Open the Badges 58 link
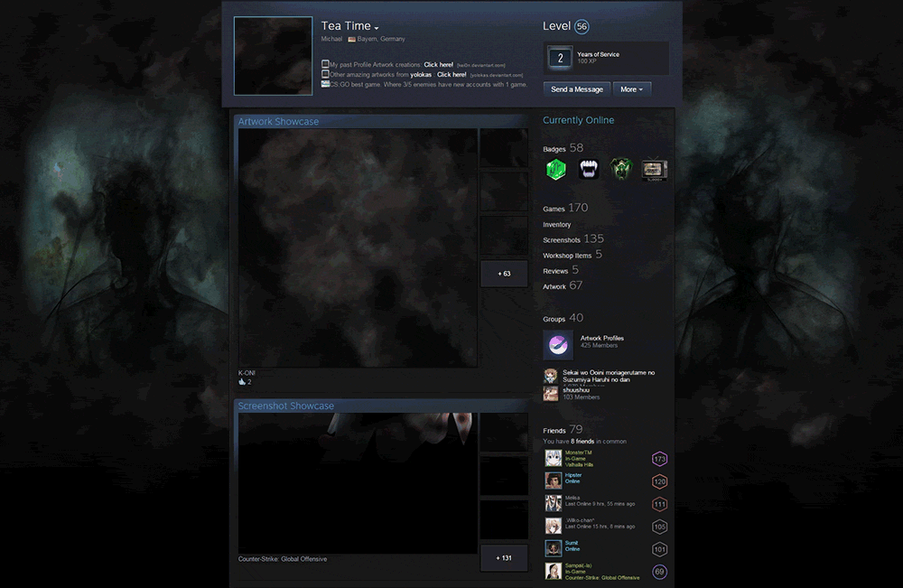The image size is (903, 588). tap(563, 149)
